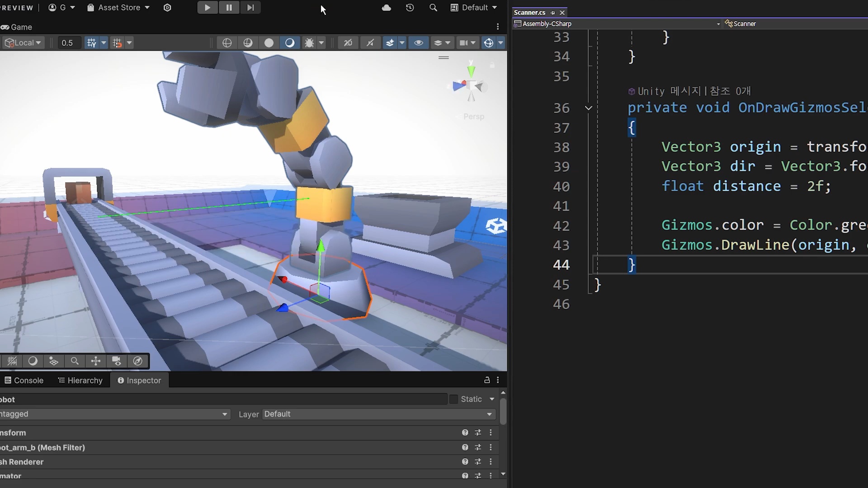Enable the Static checkbox

pyautogui.click(x=453, y=399)
